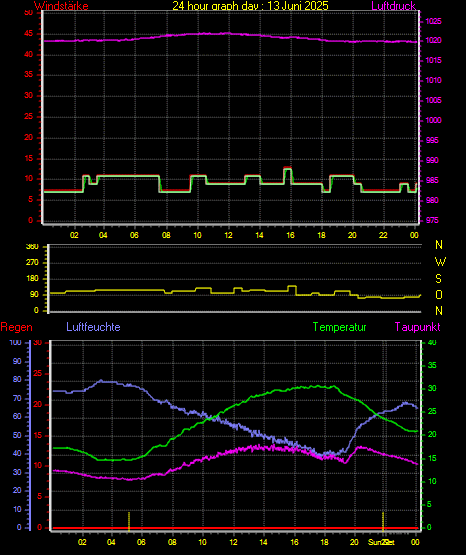This screenshot has height=555, width=466.
Task: Click the Regen legend label
Action: coord(16,327)
